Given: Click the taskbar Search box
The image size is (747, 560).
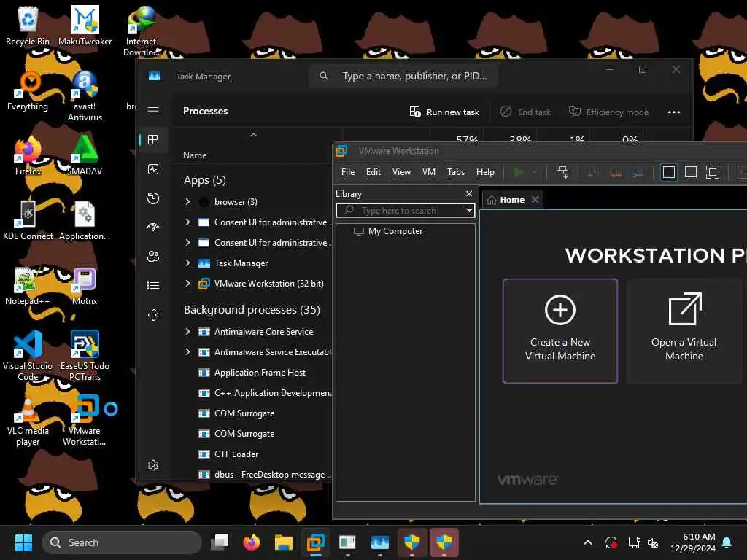Looking at the screenshot, I should pos(122,542).
